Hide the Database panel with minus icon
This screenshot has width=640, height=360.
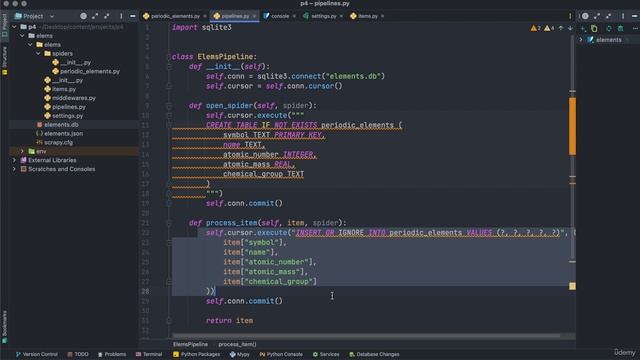[x=635, y=16]
